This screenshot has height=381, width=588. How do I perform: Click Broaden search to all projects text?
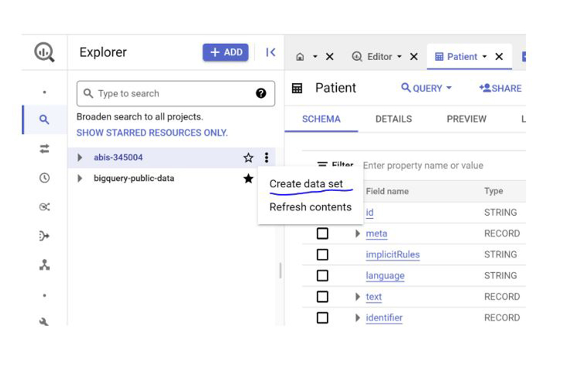click(140, 117)
